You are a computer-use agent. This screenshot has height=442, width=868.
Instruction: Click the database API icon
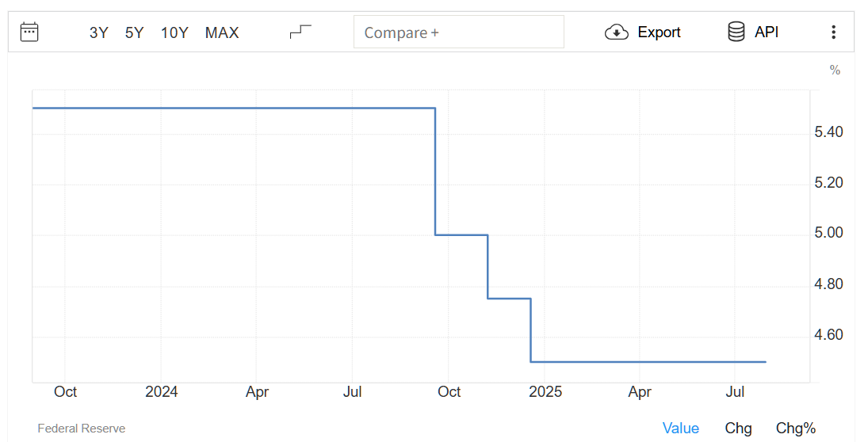736,32
